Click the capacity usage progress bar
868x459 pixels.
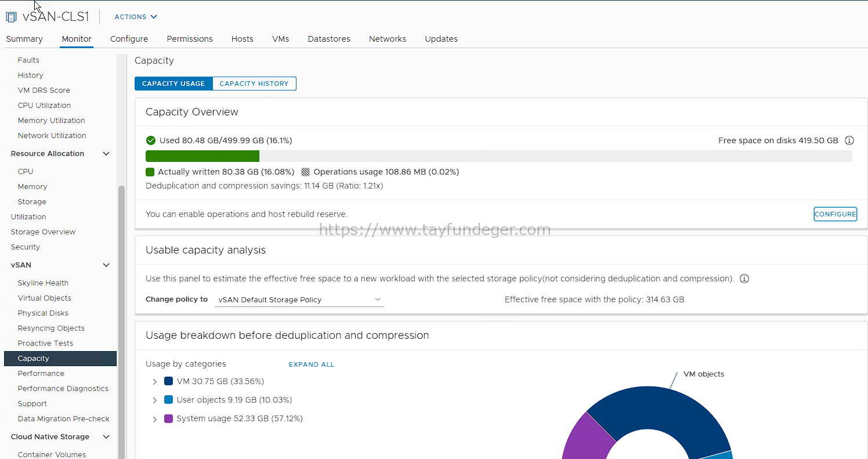499,156
